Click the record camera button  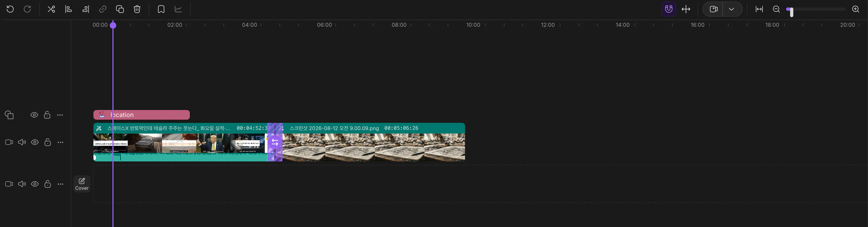[713, 9]
